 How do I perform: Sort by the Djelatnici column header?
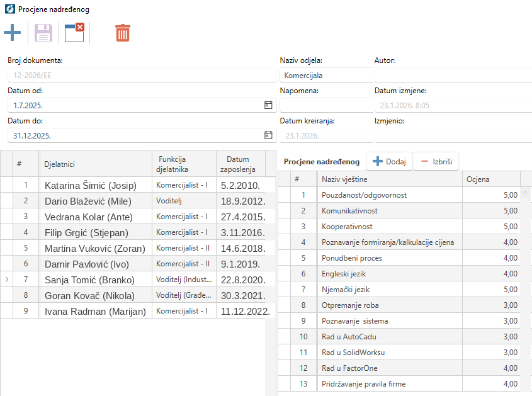pos(96,164)
